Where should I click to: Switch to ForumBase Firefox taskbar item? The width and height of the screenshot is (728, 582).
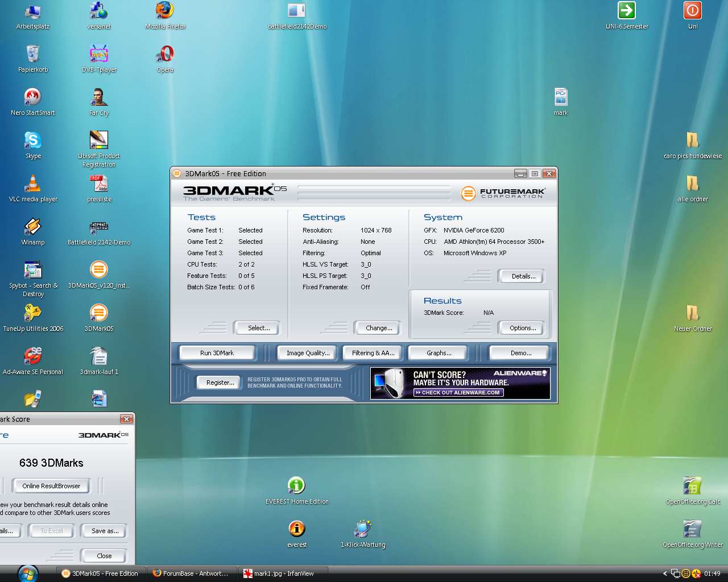192,573
